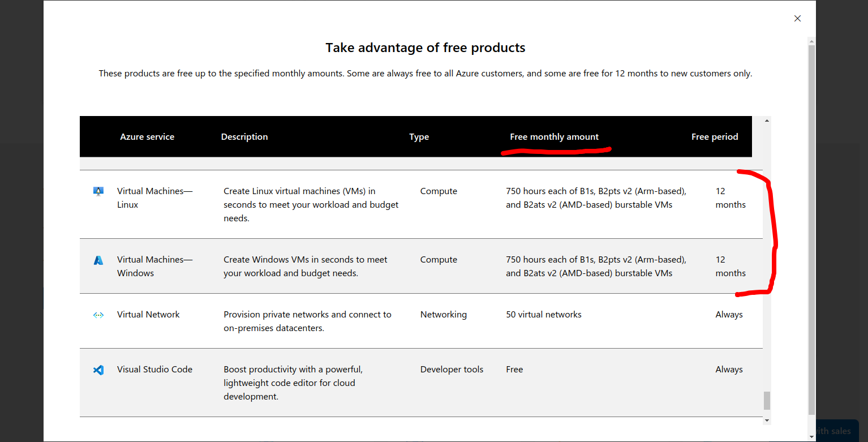Click the Free period column header
Image resolution: width=868 pixels, height=442 pixels.
tap(715, 136)
